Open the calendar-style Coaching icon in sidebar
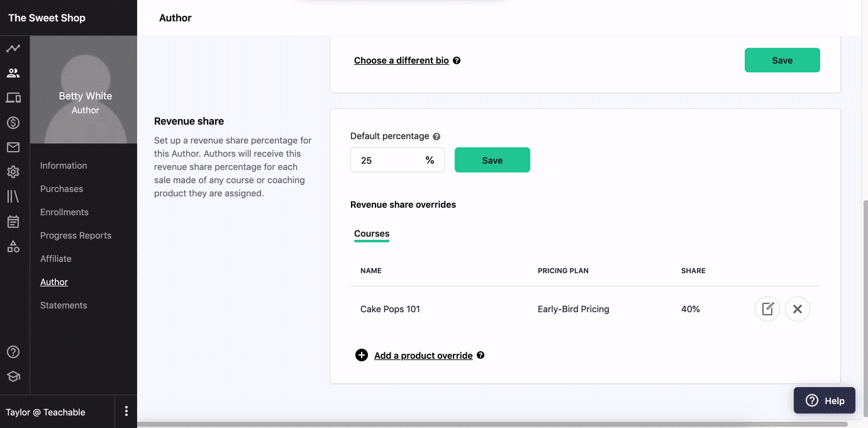Image resolution: width=868 pixels, height=428 pixels. tap(13, 222)
